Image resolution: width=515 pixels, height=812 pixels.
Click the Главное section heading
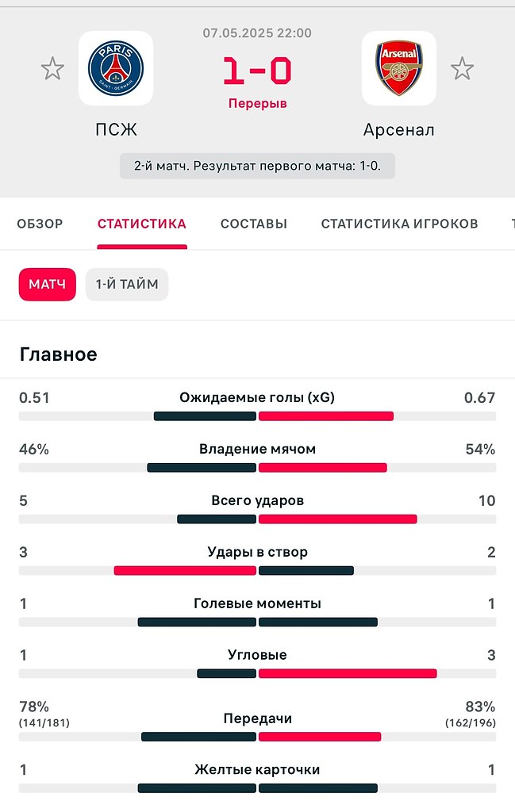click(x=59, y=354)
